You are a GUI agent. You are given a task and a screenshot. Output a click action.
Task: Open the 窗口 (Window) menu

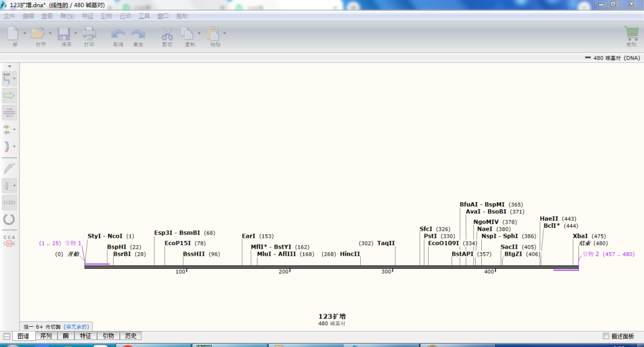pos(163,16)
